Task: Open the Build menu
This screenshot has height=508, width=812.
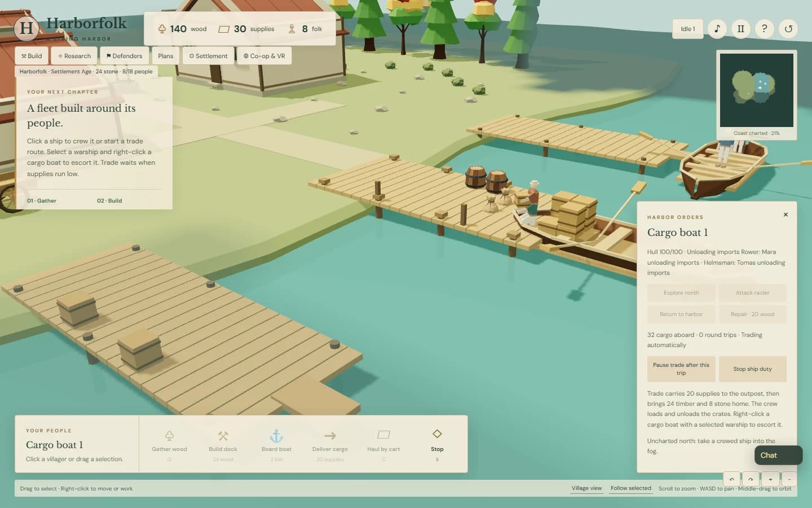Action: tap(32, 56)
